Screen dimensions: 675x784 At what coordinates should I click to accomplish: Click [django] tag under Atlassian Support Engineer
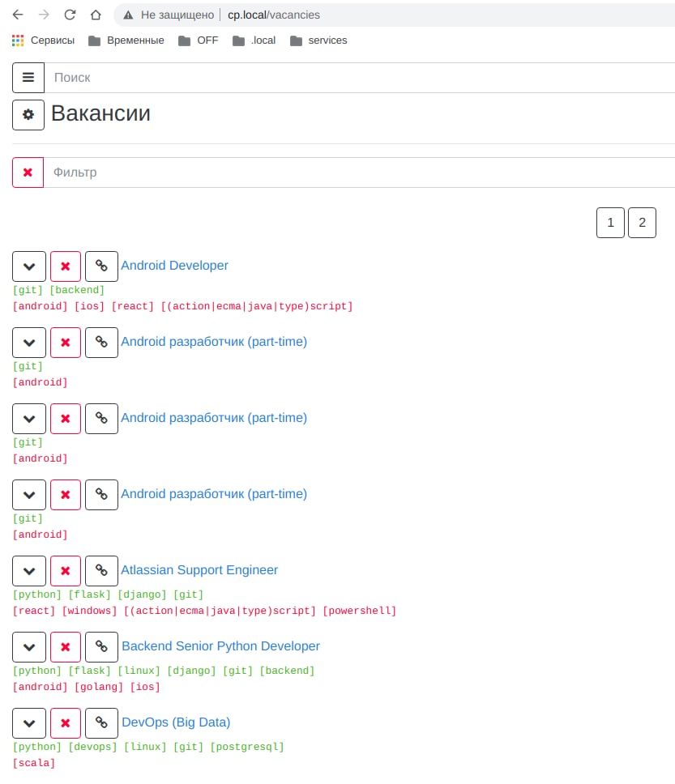[142, 594]
